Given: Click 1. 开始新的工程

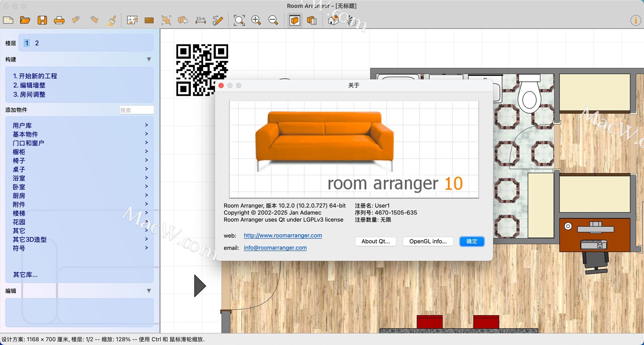Looking at the screenshot, I should pos(35,76).
